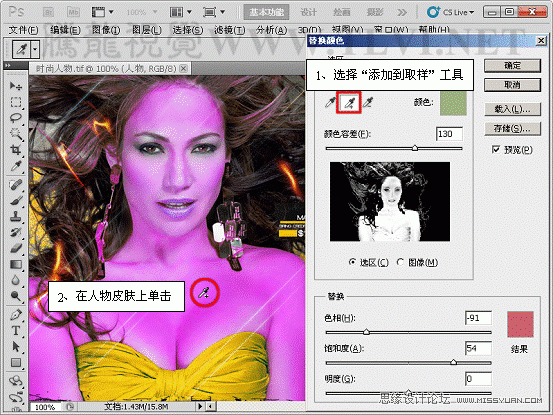Open the Layer (图层) menu
The image size is (553, 415).
147,30
